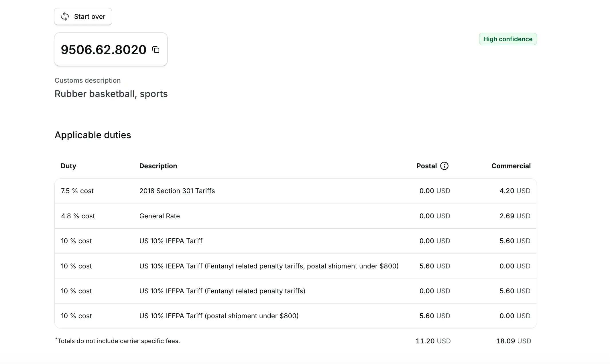Click IEEPA Tariff (postal shipment under $800) row
This screenshot has height=364, width=610.
(x=219, y=316)
